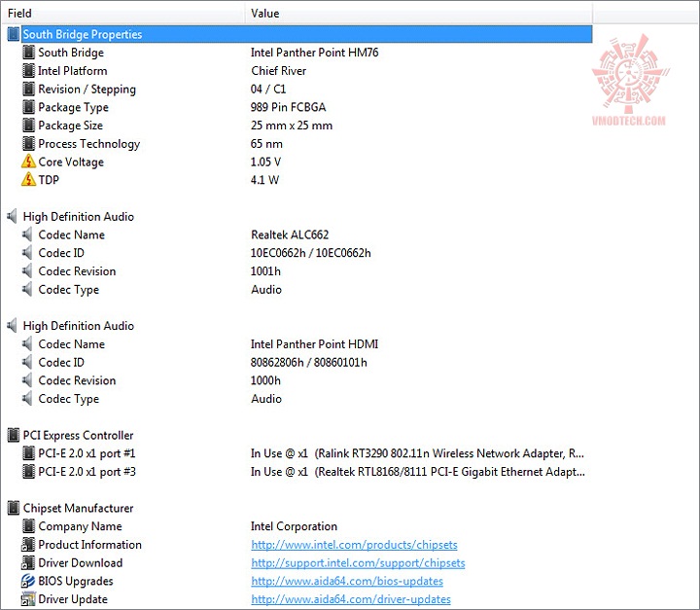This screenshot has height=610, width=700.
Task: Select the Process Technology field label
Action: (89, 143)
